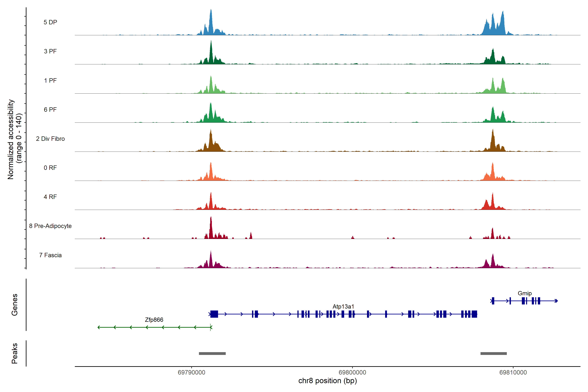Click the 69810000 axis tick label
This screenshot has width=588, height=392.
[x=513, y=372]
